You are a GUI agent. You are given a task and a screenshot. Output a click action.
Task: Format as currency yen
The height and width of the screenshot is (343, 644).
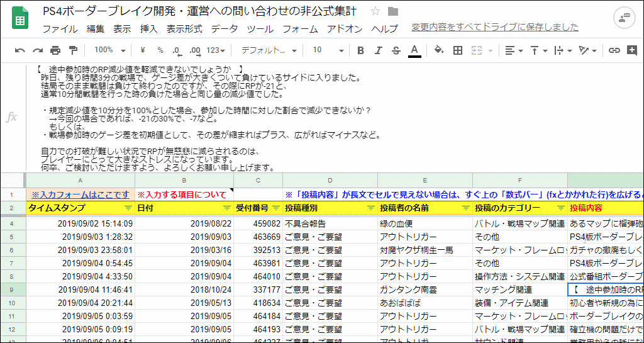coord(143,50)
